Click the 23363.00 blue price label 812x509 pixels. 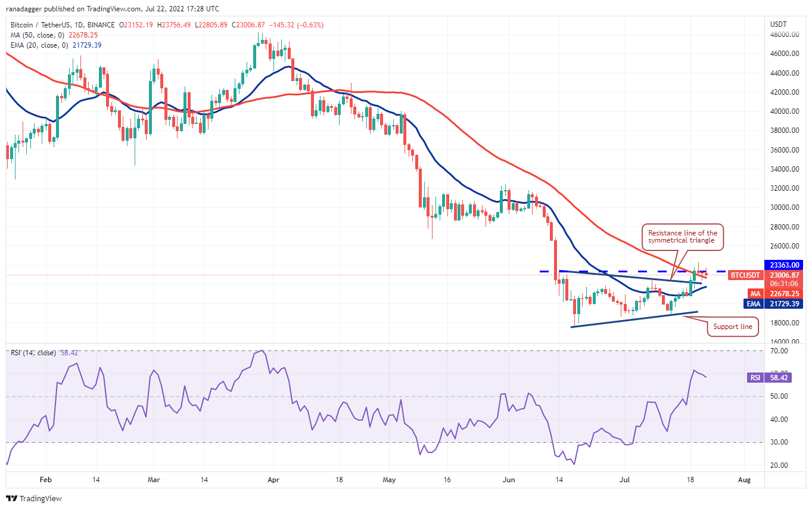point(784,265)
